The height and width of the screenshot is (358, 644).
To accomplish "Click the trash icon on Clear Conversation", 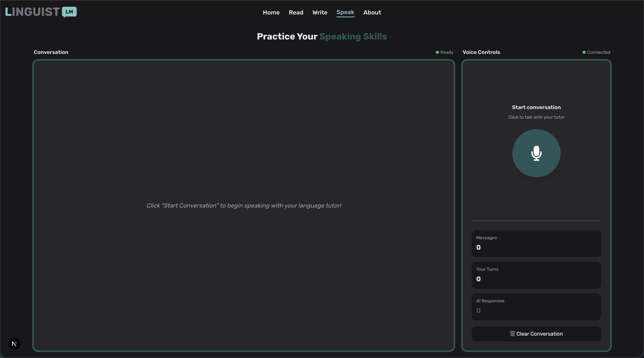I will tap(512, 334).
